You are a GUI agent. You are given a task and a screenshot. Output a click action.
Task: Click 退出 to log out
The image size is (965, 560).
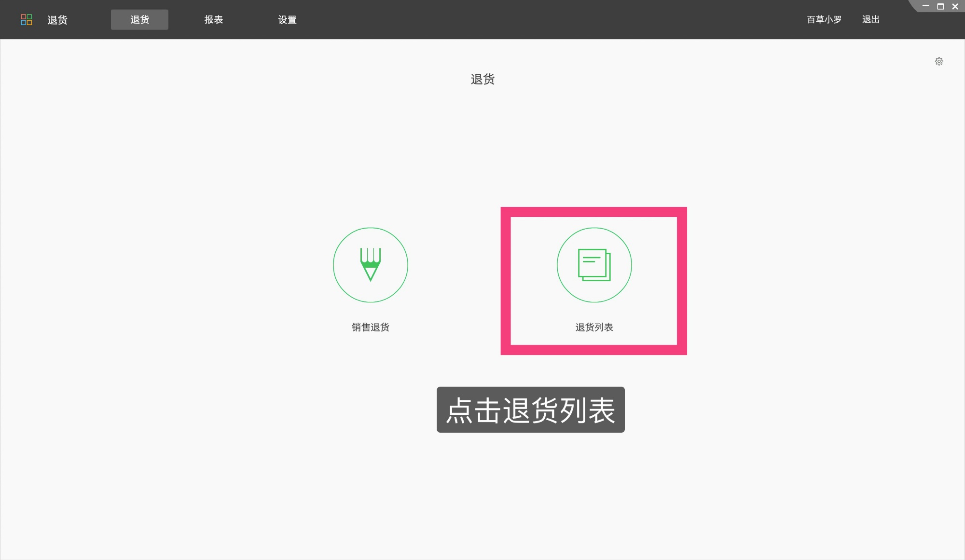870,19
